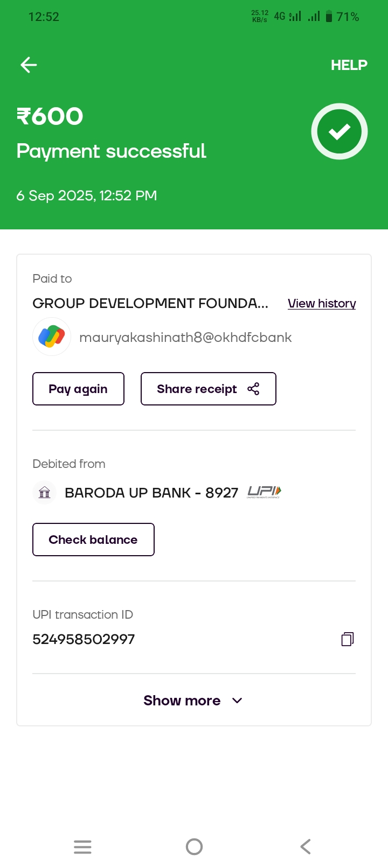Tap the Show more chevron arrow

tap(237, 701)
